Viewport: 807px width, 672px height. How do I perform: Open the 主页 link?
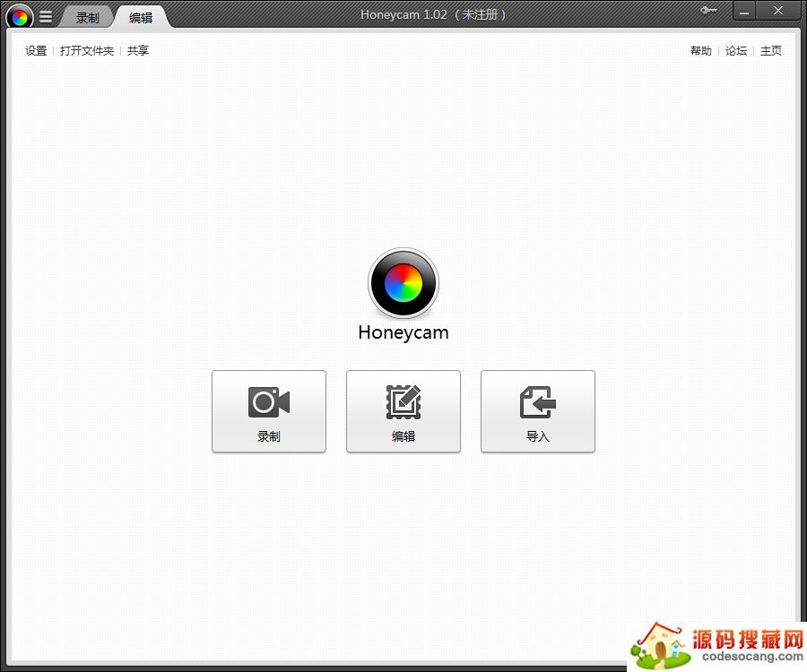tap(771, 50)
